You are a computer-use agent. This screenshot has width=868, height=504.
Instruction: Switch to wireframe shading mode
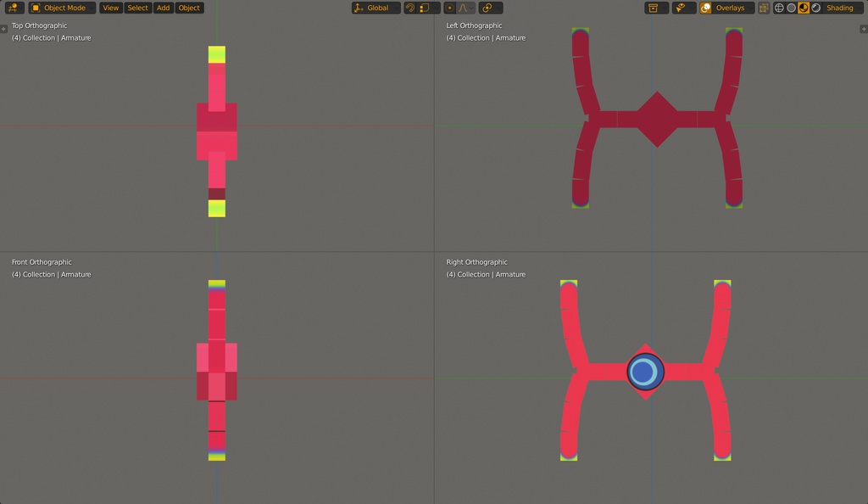tap(779, 8)
